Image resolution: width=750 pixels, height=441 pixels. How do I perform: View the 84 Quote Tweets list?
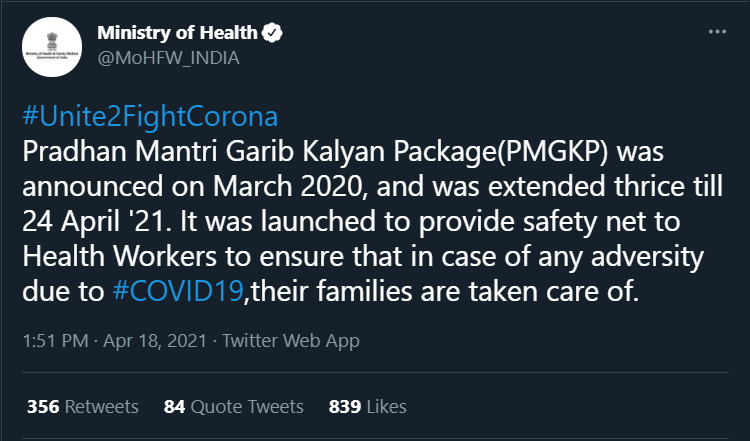(233, 407)
